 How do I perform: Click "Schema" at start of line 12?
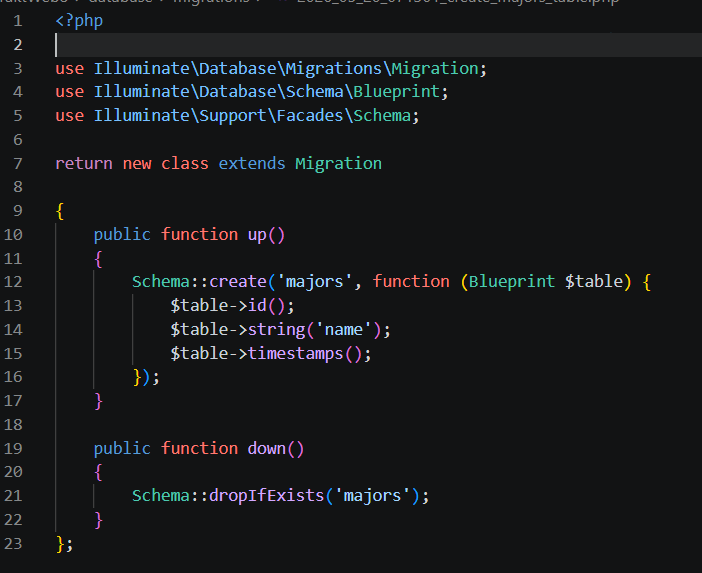click(x=161, y=282)
